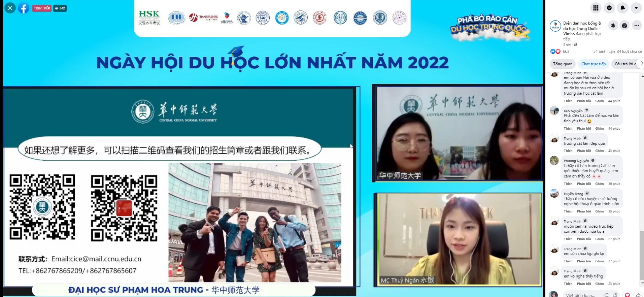Click the comments scrollbar thumb
The height and width of the screenshot is (297, 644).
(x=642, y=254)
